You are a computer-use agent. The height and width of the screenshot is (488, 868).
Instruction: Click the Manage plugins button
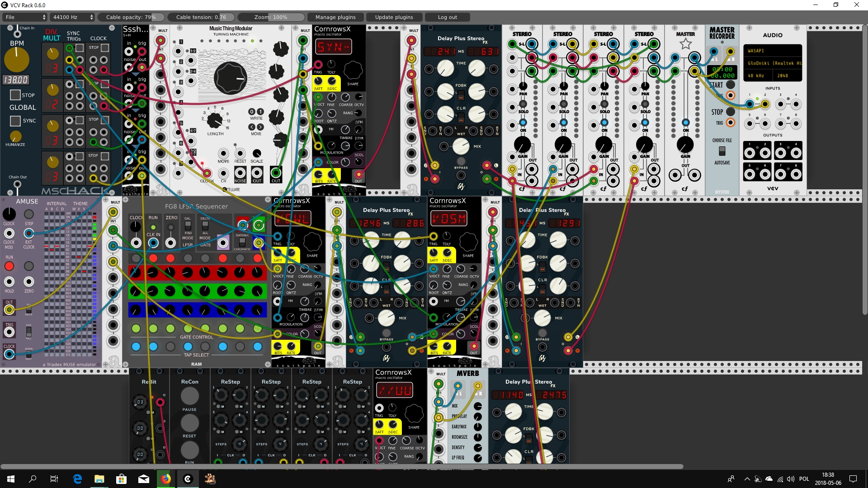coord(335,17)
